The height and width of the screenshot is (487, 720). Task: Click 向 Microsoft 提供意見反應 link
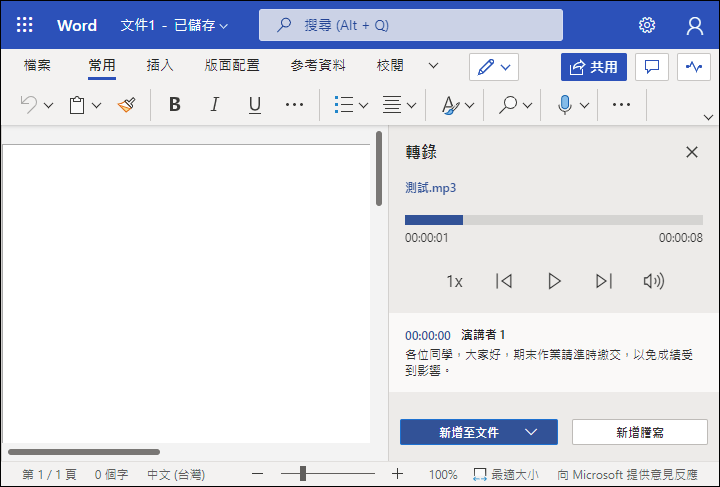[x=627, y=474]
